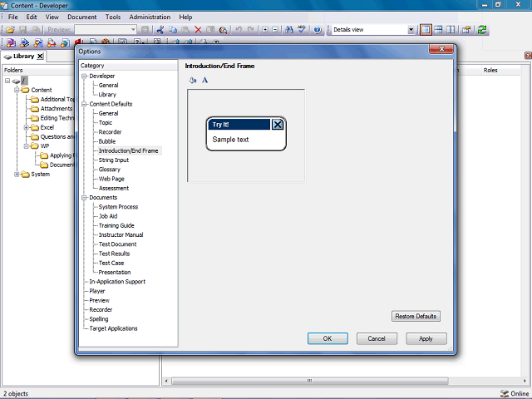Click the Undo arrow icon

coord(239,30)
